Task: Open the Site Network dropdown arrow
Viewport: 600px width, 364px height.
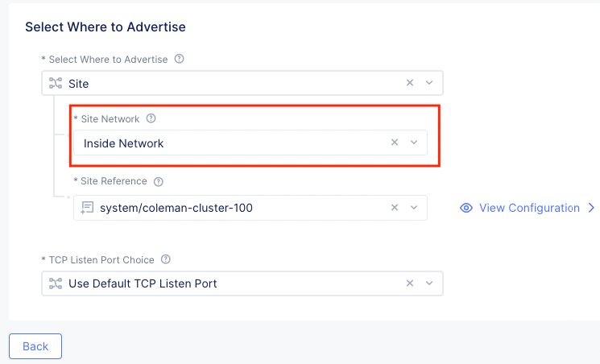Action: 414,143
